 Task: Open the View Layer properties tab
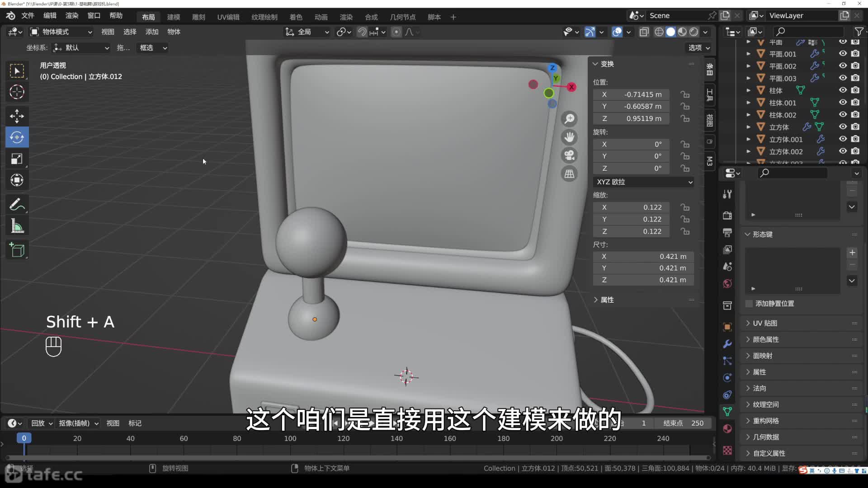tap(727, 249)
